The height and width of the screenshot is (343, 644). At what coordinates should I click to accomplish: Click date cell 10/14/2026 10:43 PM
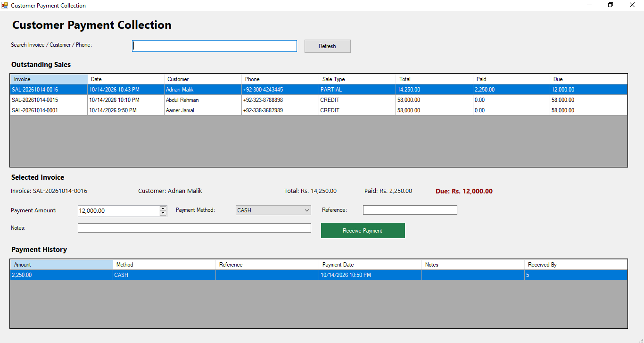tap(126, 90)
